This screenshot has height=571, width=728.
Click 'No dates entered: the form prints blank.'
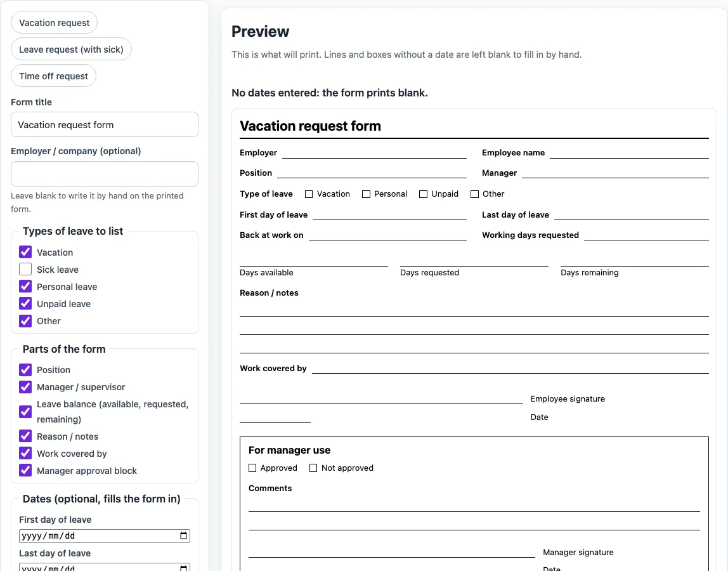coord(330,93)
